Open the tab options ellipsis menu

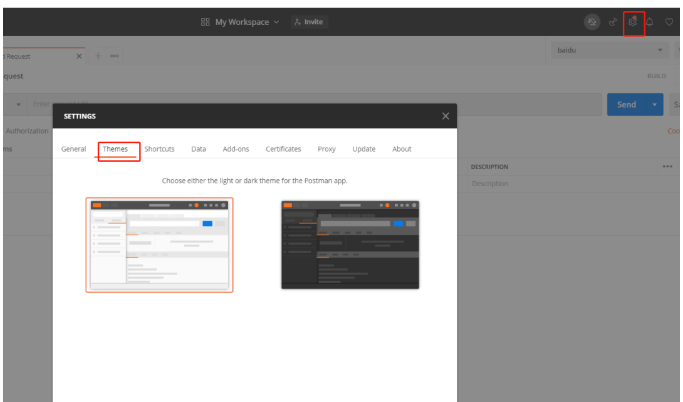(x=115, y=56)
